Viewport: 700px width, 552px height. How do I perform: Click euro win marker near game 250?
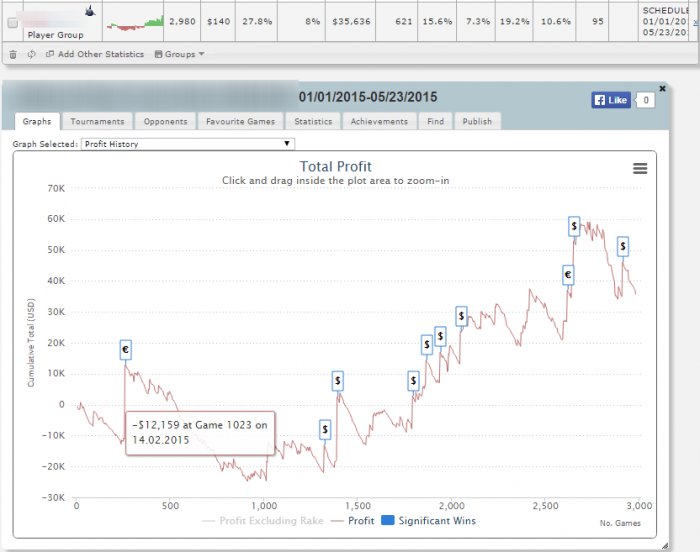tap(125, 349)
